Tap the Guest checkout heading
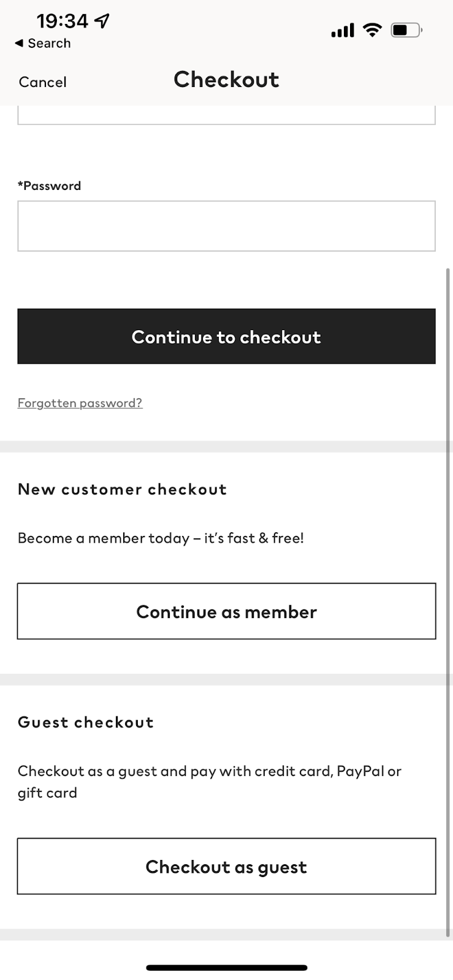The width and height of the screenshot is (453, 980). point(85,722)
